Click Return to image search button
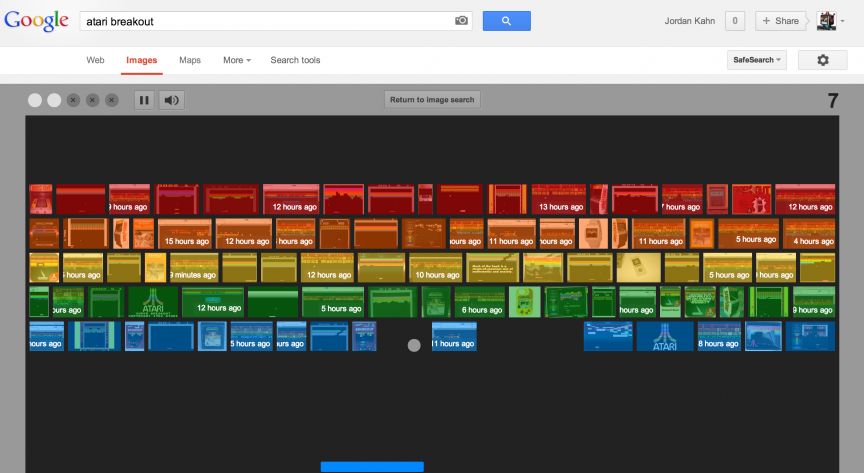 [x=433, y=100]
